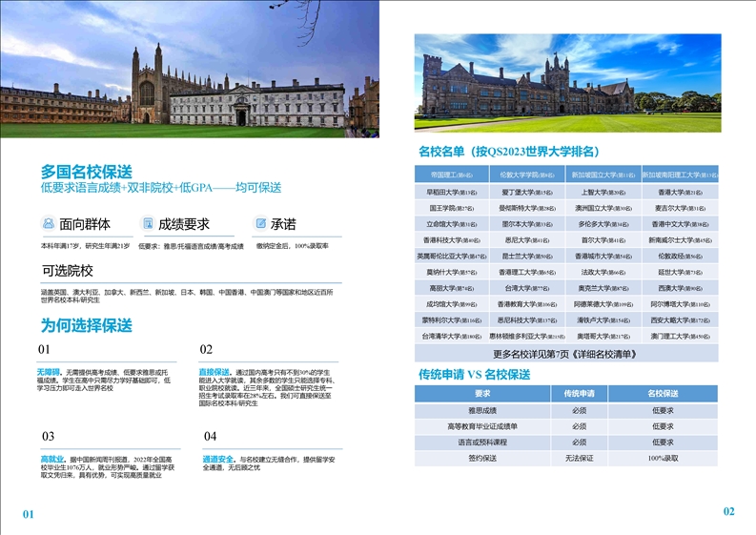Click the right-page university building photo
The width and height of the screenshot is (756, 535).
click(567, 83)
